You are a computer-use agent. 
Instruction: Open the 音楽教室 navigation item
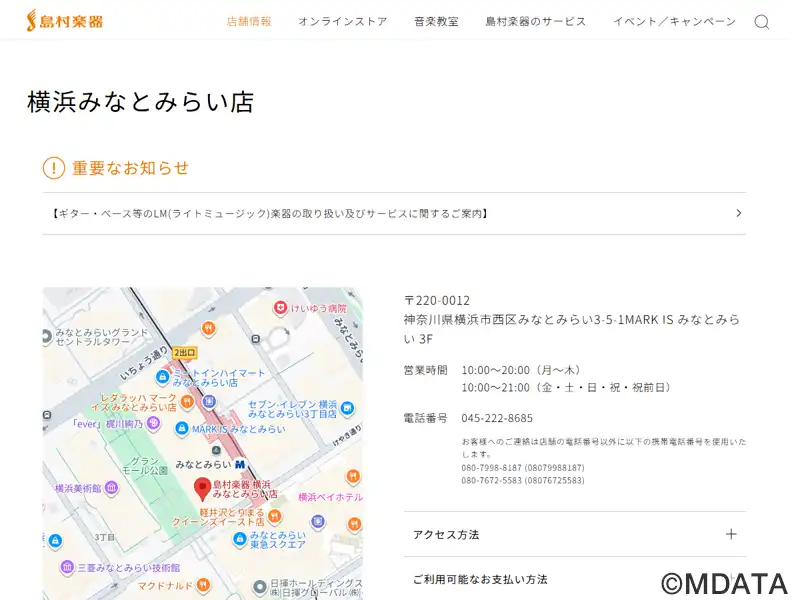click(436, 21)
